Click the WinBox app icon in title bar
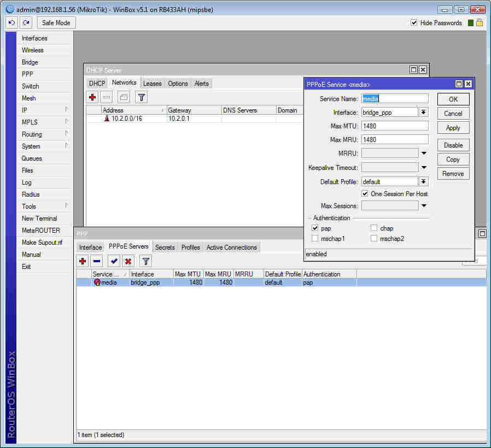This screenshot has width=491, height=448. (10, 9)
